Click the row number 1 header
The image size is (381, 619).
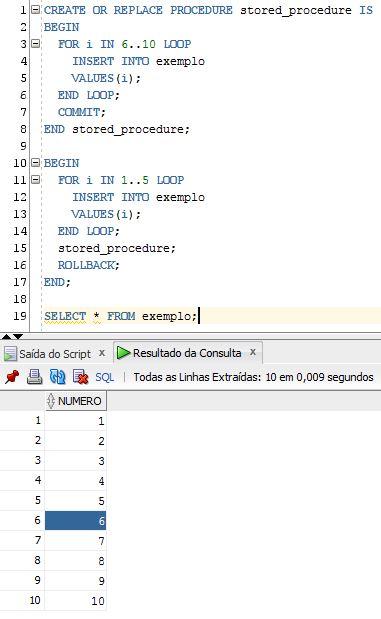point(22,420)
